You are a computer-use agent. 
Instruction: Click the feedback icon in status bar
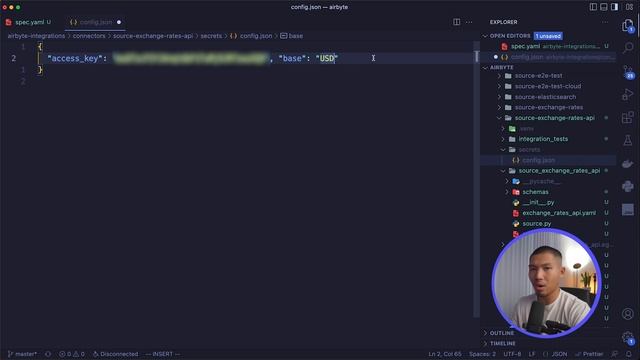pyautogui.click(x=614, y=354)
